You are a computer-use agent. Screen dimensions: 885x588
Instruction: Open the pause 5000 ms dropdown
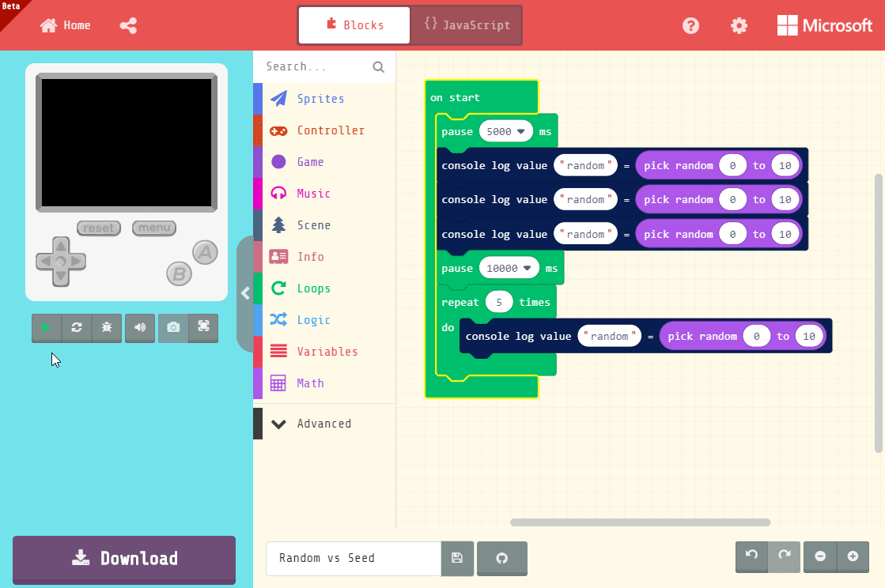click(x=506, y=131)
